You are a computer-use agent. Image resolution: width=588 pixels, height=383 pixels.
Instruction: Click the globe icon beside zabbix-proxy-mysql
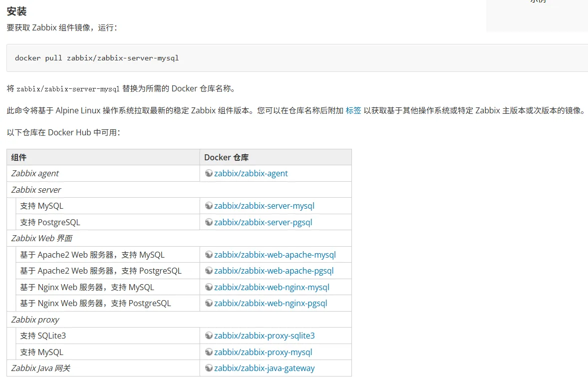pyautogui.click(x=209, y=352)
